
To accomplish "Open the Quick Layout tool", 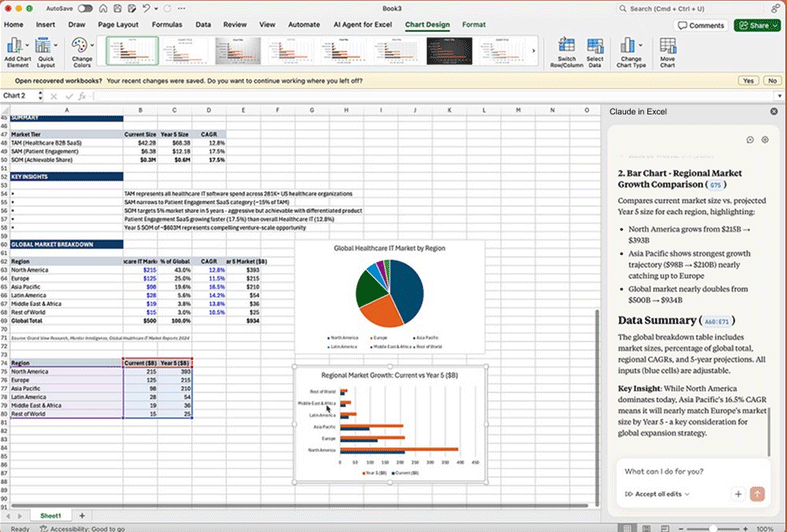I will [46, 45].
